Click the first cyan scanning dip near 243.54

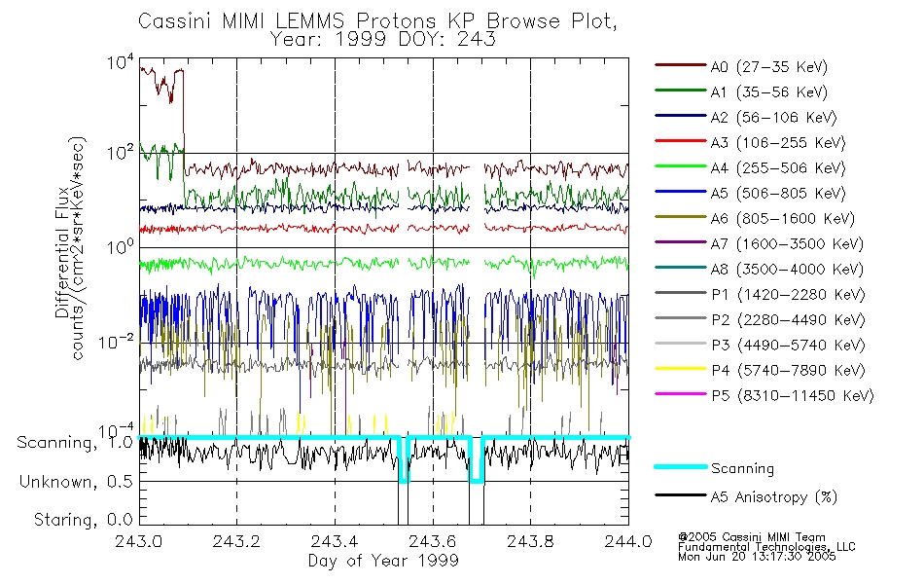point(404,460)
